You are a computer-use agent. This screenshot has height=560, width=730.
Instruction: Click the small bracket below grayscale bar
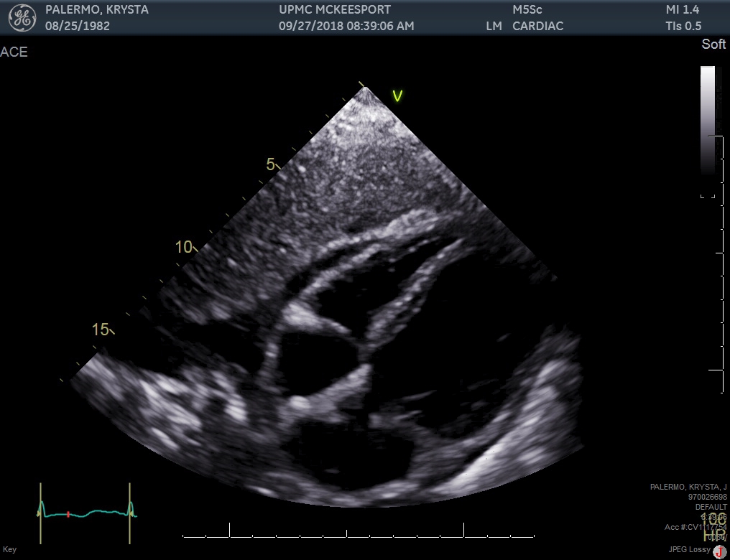pyautogui.click(x=708, y=195)
